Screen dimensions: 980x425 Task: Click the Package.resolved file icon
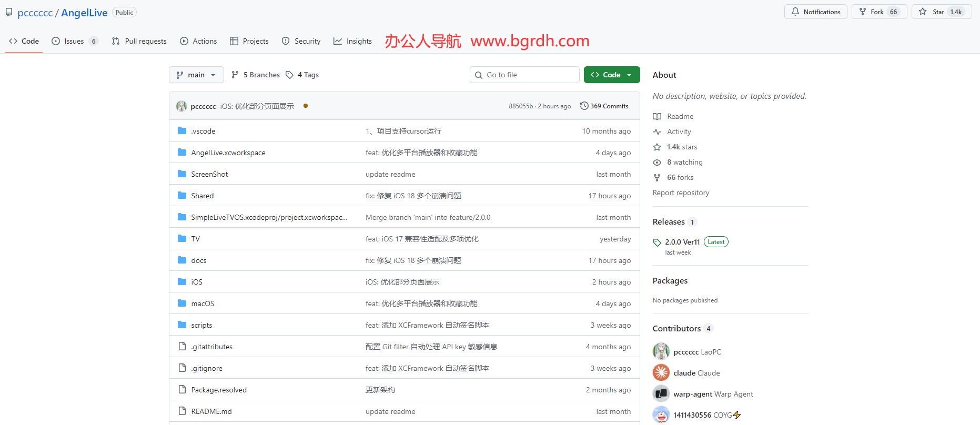pyautogui.click(x=182, y=389)
